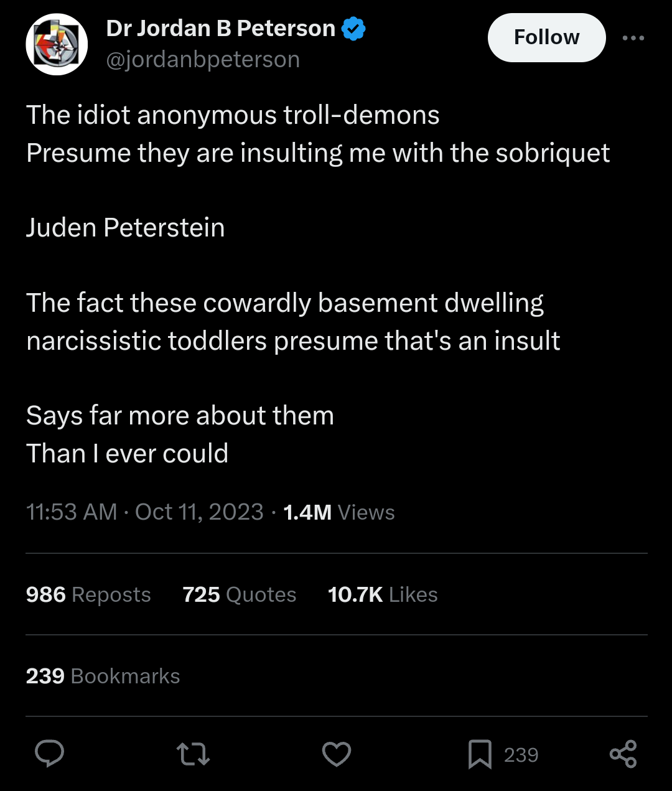Screen dimensions: 672x791
Task: Open the repost options arrows icon
Action: pos(193,754)
